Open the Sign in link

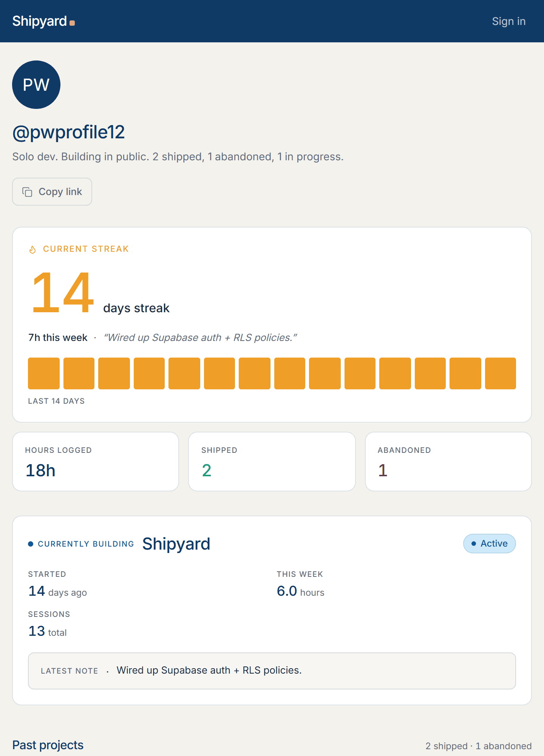[508, 21]
